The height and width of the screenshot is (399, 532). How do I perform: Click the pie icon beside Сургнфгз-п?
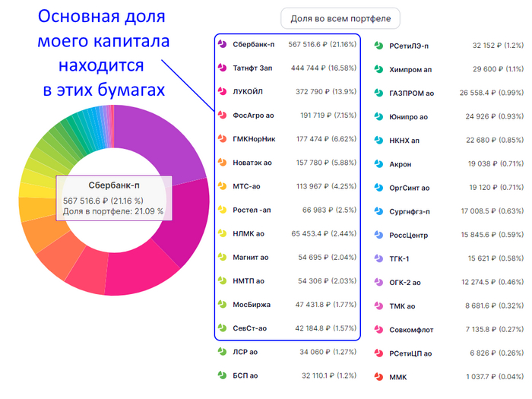click(x=378, y=211)
